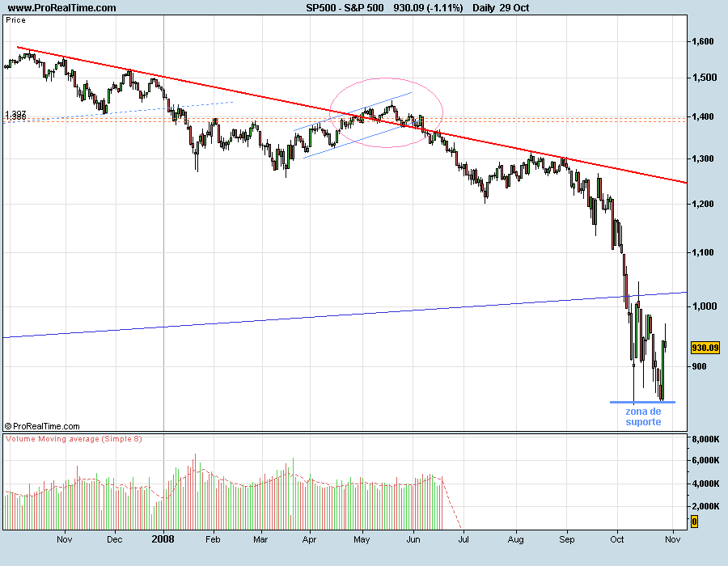Image resolution: width=728 pixels, height=566 pixels.
Task: Click the 1,500 price axis label
Action: (704, 78)
